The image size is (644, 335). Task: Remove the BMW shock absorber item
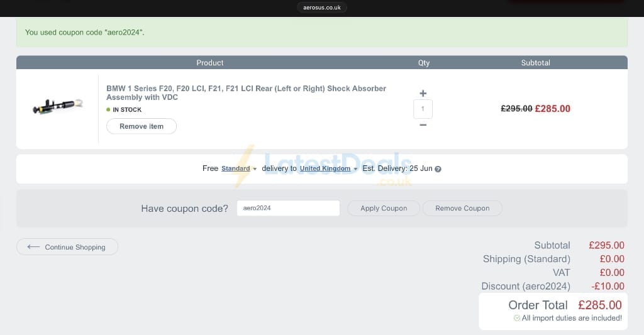click(x=142, y=126)
